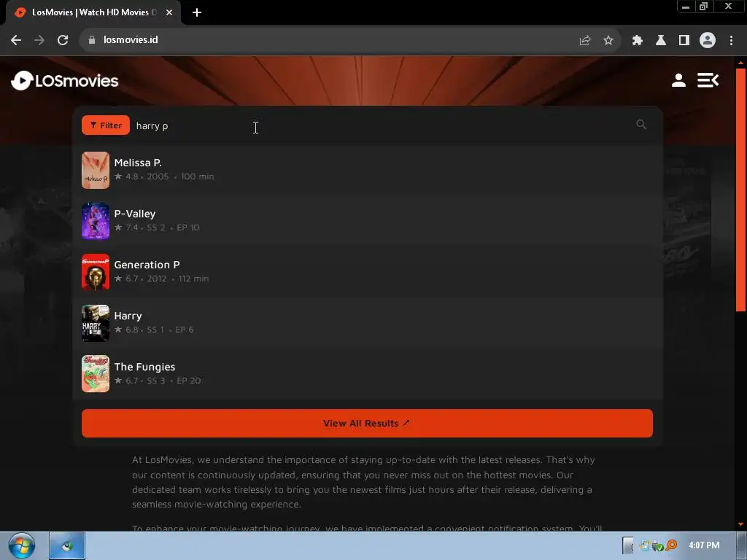The height and width of the screenshot is (560, 747).
Task: Open the Chrome Labs flask icon
Action: tap(661, 41)
